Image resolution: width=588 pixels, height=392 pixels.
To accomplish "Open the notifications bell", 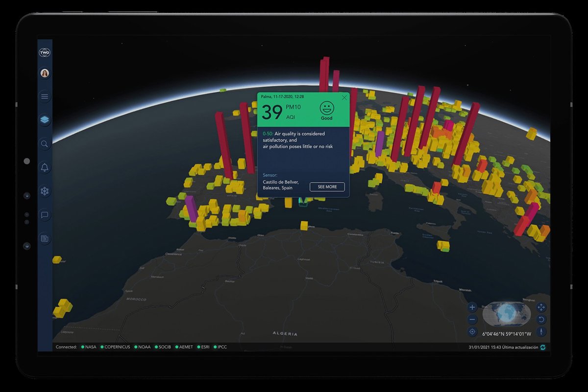I will (x=45, y=167).
